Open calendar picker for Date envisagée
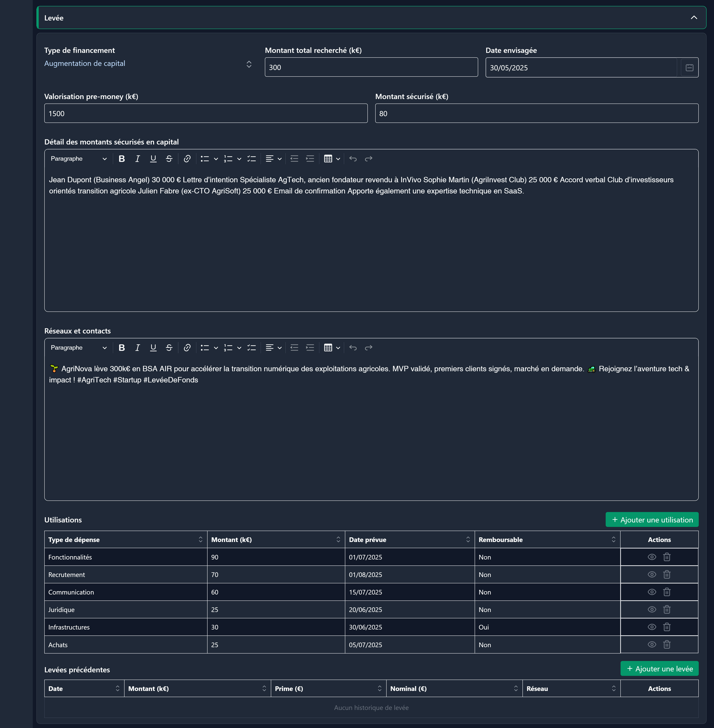Image resolution: width=714 pixels, height=728 pixels. [689, 68]
